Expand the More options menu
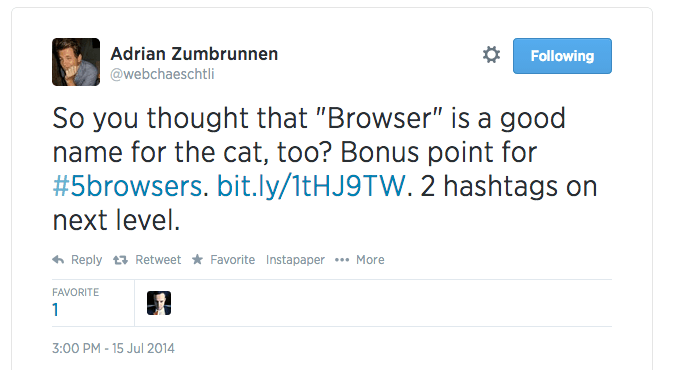674x370 pixels. click(x=370, y=260)
